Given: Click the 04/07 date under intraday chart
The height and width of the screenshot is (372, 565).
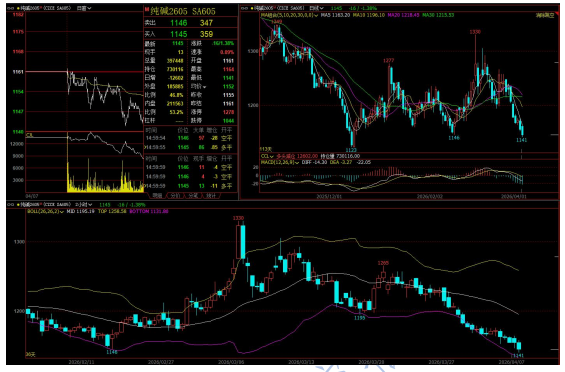Looking at the screenshot, I should (x=32, y=196).
